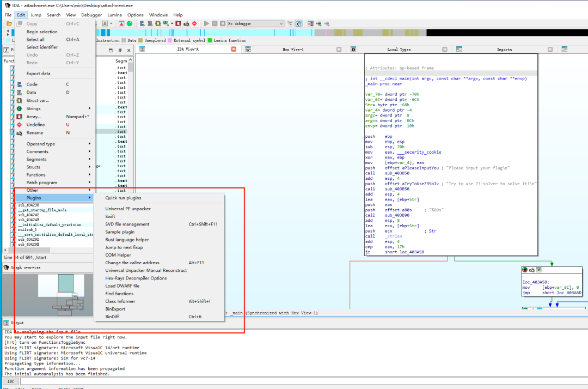Image resolution: width=588 pixels, height=389 pixels.
Task: Click the External symbol pink legend swatch
Action: pos(170,40)
